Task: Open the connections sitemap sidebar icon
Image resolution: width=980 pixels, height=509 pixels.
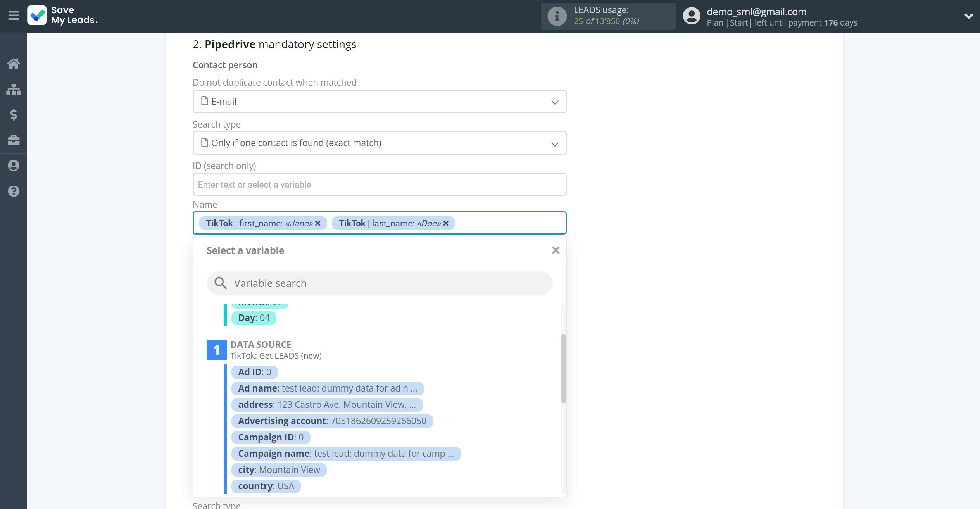Action: pos(14,89)
